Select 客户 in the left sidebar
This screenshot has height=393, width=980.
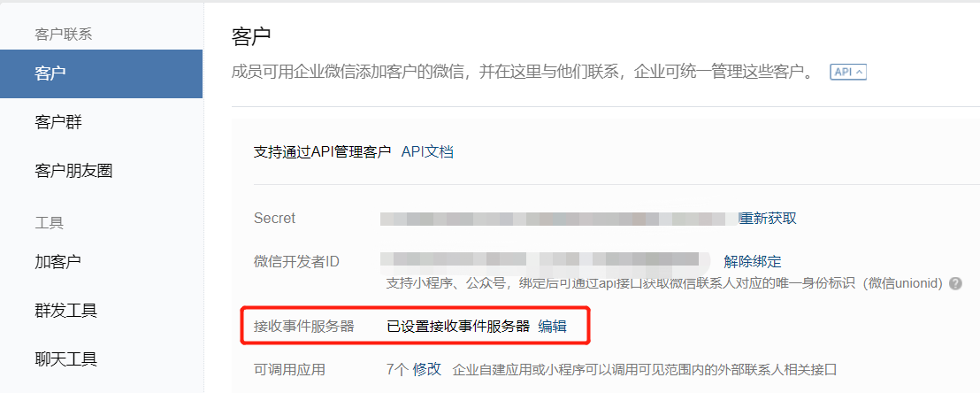[101, 73]
